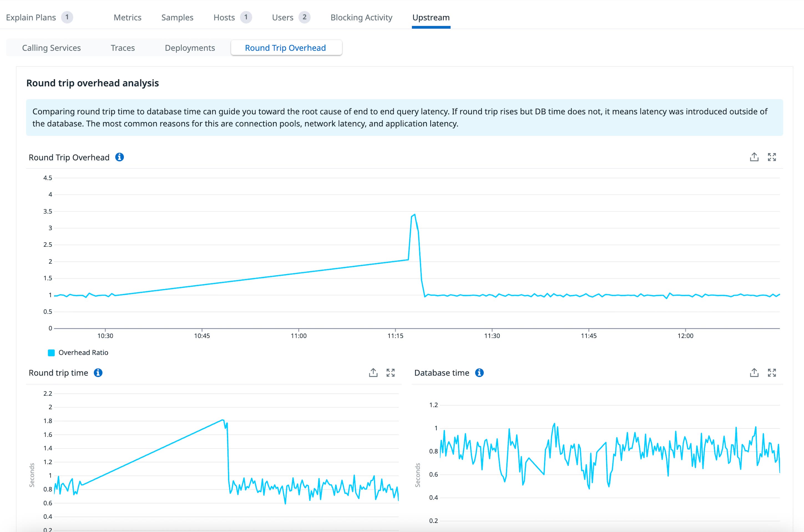Select the Calling Services sub-tab
804x532 pixels.
tap(51, 48)
